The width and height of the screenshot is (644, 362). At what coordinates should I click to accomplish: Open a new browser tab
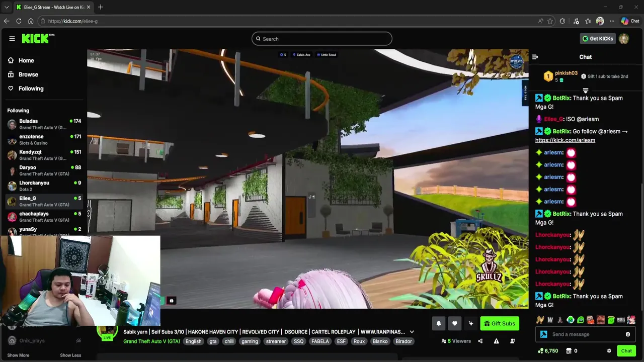tap(101, 7)
